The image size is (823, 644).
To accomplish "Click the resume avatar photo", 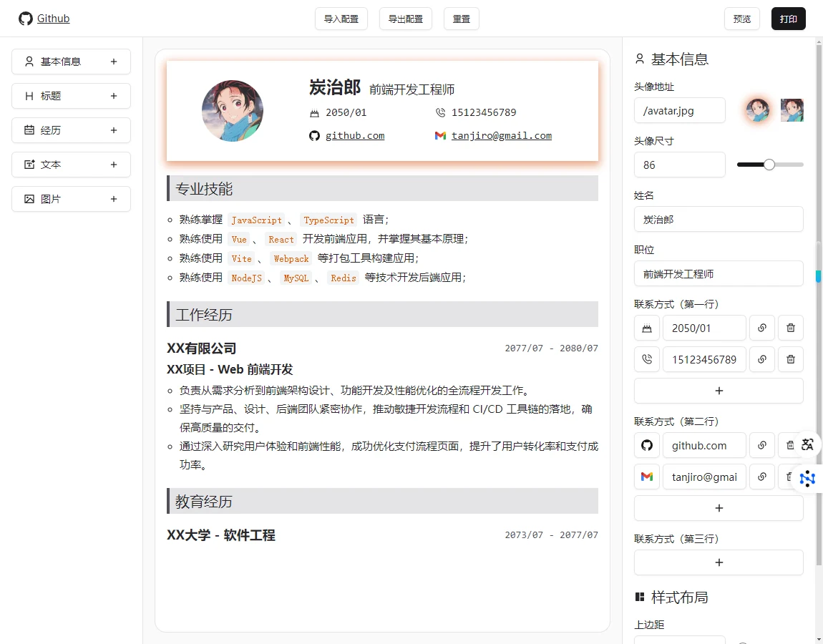I will (233, 111).
